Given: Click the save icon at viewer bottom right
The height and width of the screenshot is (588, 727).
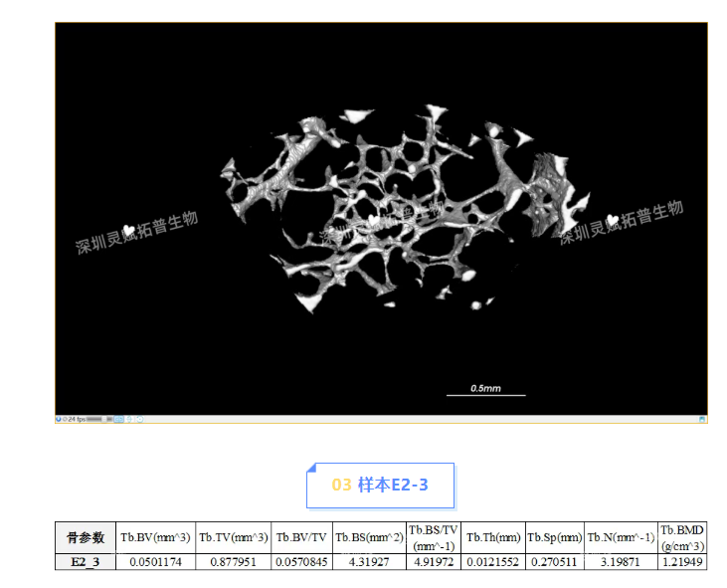Looking at the screenshot, I should pos(703,419).
